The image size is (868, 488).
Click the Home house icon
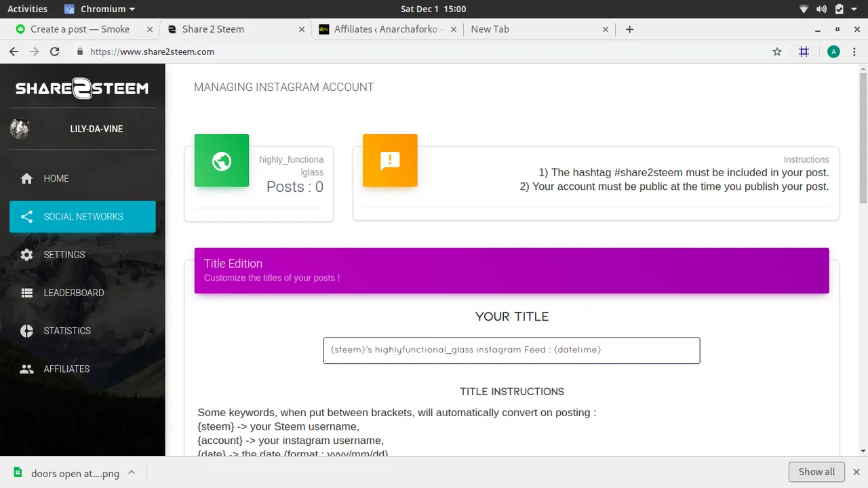click(x=26, y=178)
